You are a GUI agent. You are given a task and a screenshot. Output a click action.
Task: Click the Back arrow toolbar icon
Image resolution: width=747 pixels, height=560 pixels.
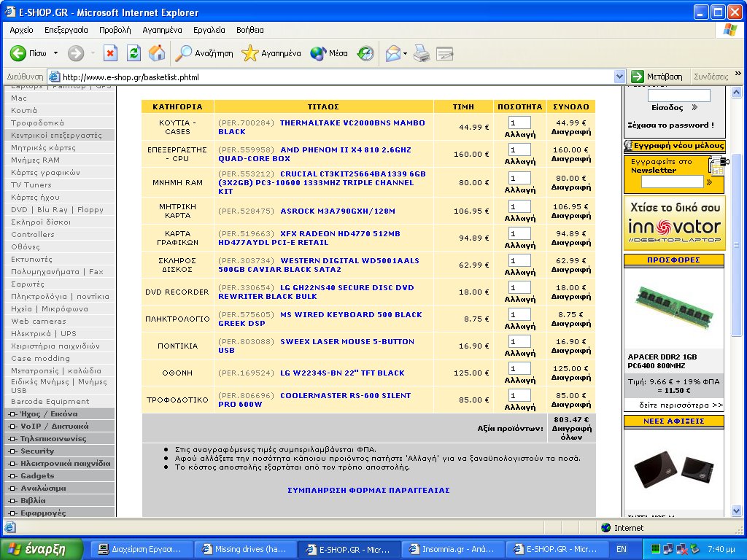click(x=19, y=53)
